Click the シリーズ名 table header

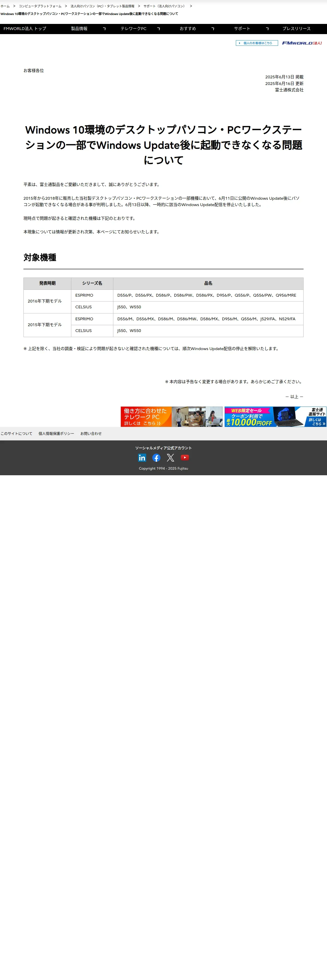(92, 283)
